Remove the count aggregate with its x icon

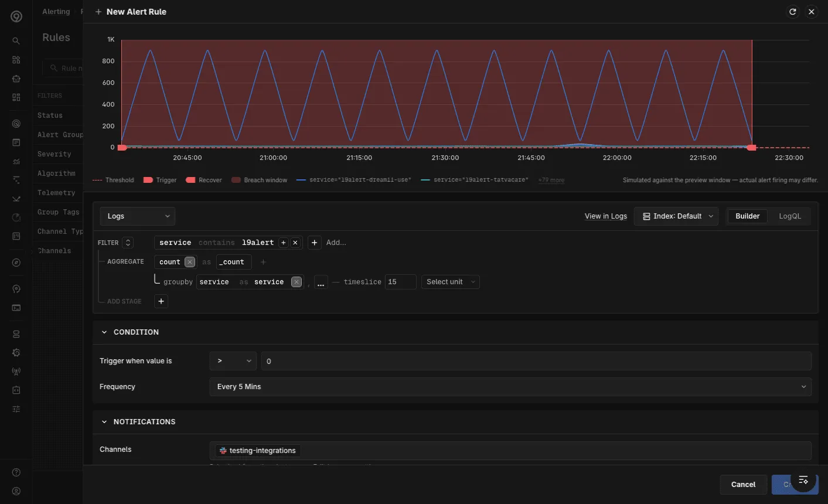[189, 262]
